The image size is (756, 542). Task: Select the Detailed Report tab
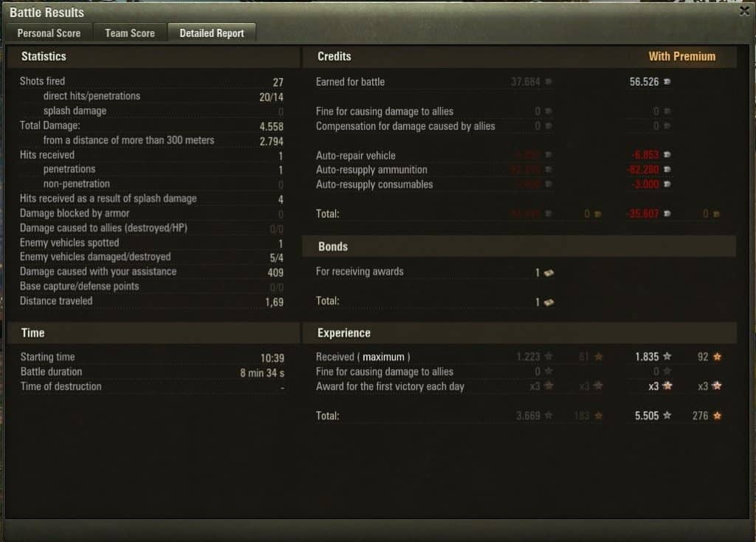click(x=212, y=33)
